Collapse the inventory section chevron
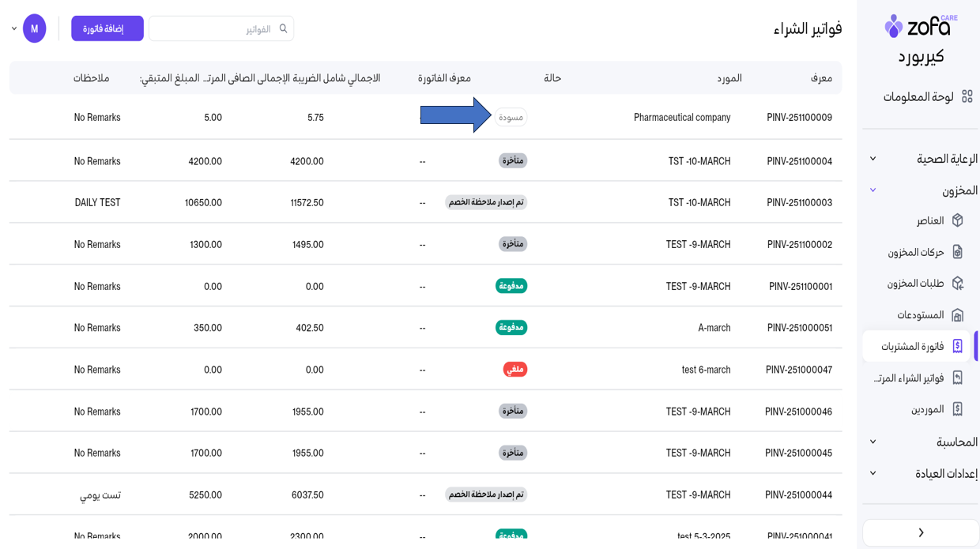The image size is (980, 549). tap(873, 190)
